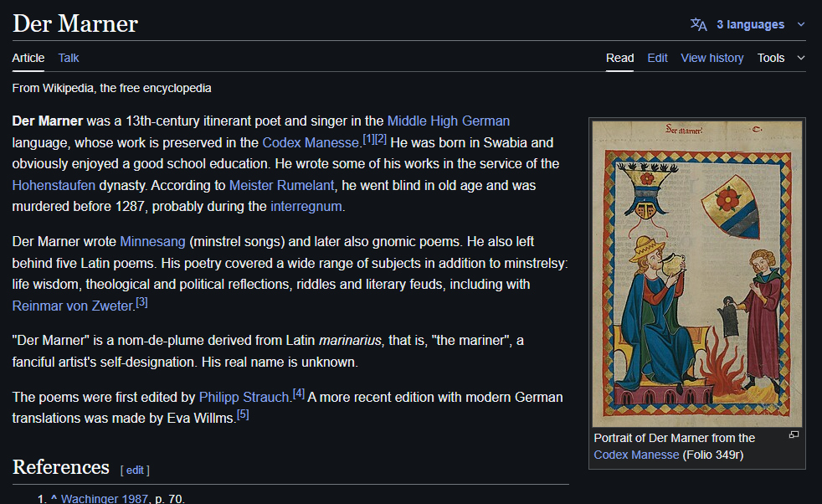Open the Hohenstaufen link
The image size is (822, 504).
pos(54,184)
